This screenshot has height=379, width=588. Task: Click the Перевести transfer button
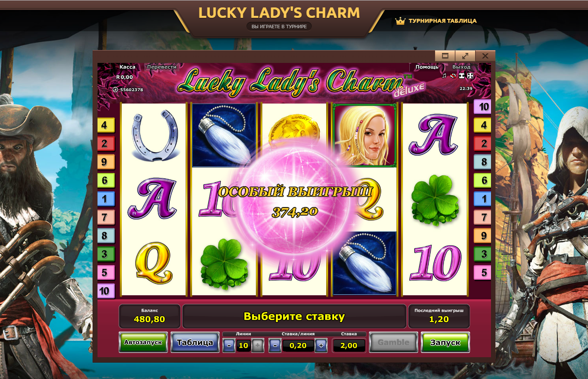point(162,67)
